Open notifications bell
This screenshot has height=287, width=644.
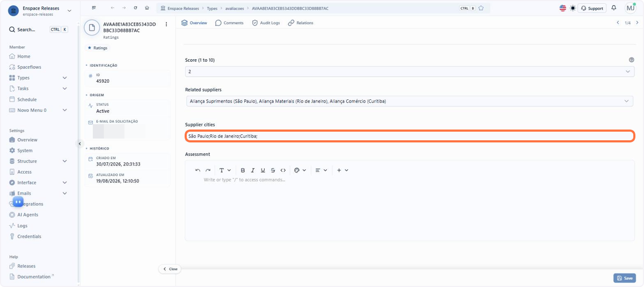(614, 8)
